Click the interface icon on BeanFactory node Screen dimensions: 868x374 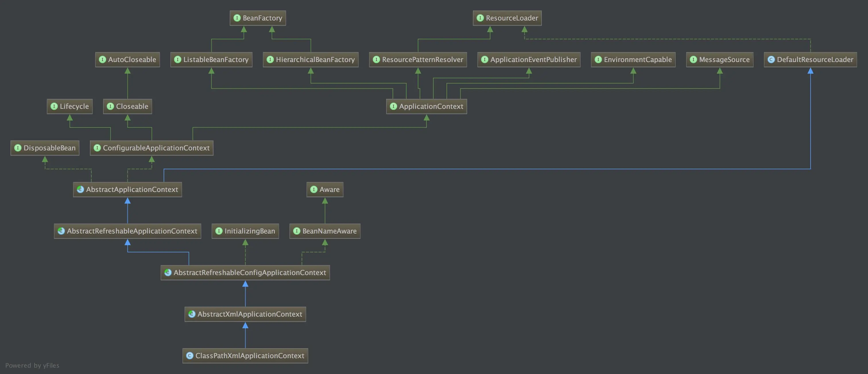pos(237,18)
